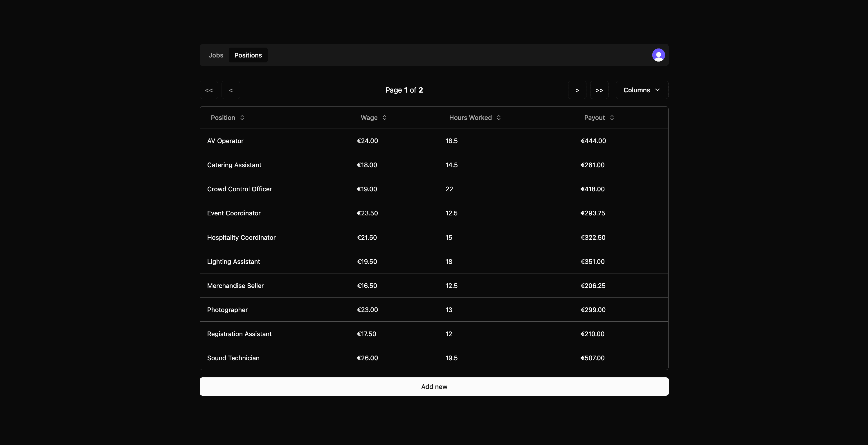868x445 pixels.
Task: Jump to the last page
Action: pos(599,90)
